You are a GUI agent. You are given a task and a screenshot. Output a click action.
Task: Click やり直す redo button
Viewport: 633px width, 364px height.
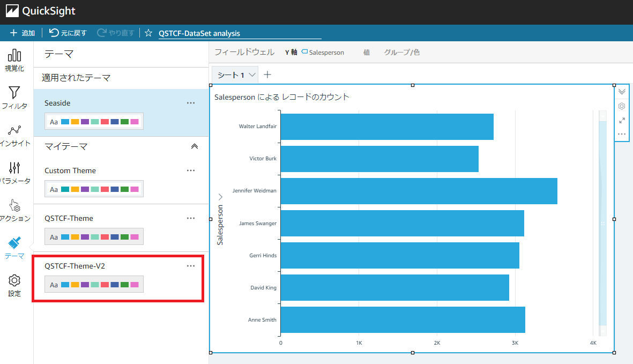point(116,33)
